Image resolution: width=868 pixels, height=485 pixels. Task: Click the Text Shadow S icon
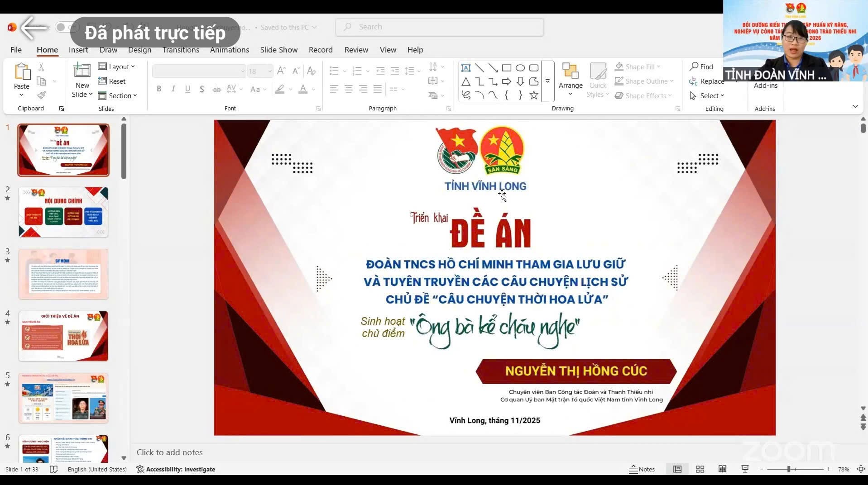(202, 89)
